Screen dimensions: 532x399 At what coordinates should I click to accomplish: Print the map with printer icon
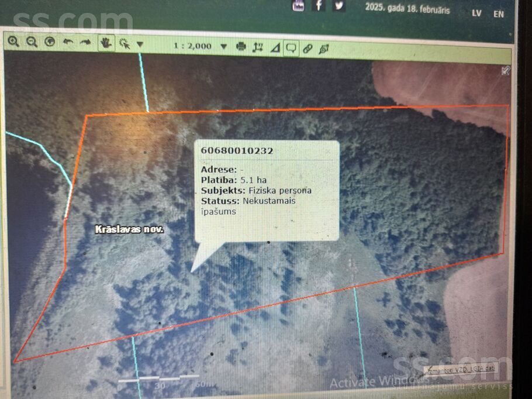[x=241, y=47]
